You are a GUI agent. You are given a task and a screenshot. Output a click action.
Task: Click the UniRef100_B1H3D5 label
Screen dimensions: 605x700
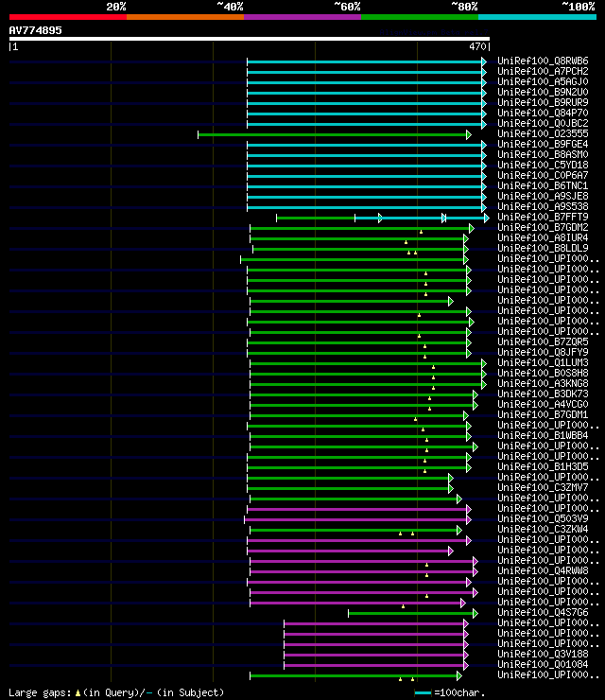(x=543, y=466)
